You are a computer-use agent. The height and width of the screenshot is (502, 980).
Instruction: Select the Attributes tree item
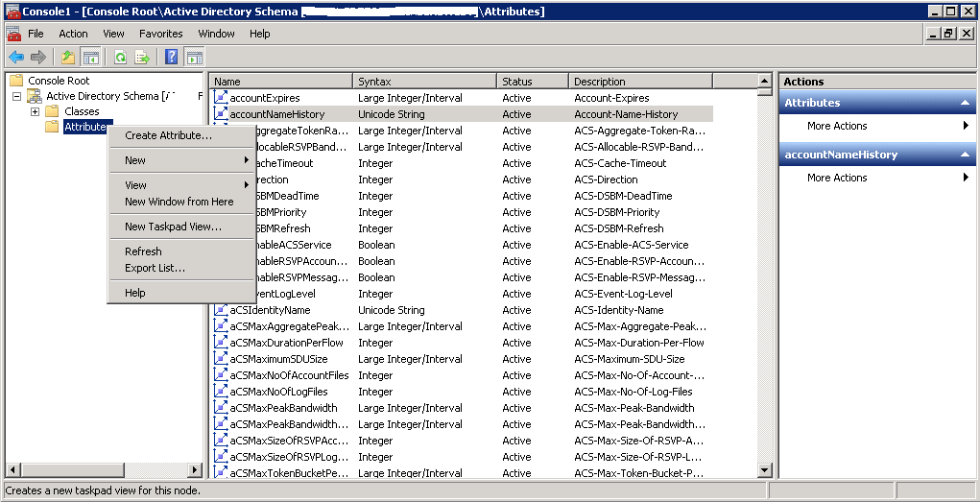86,127
